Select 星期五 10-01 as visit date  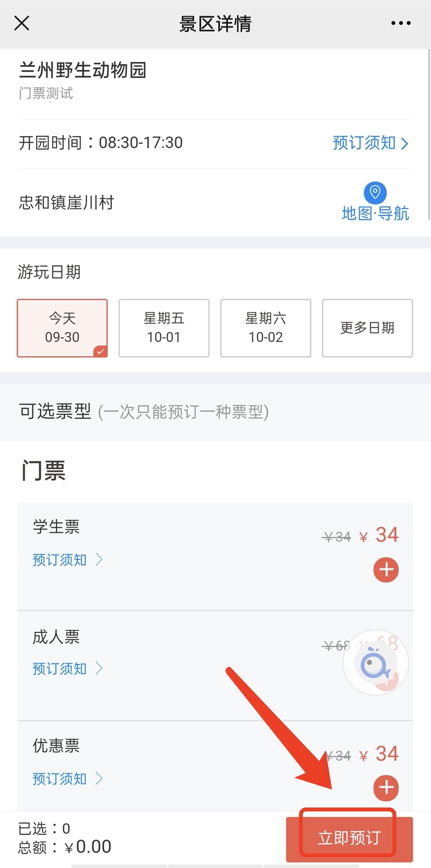(164, 328)
